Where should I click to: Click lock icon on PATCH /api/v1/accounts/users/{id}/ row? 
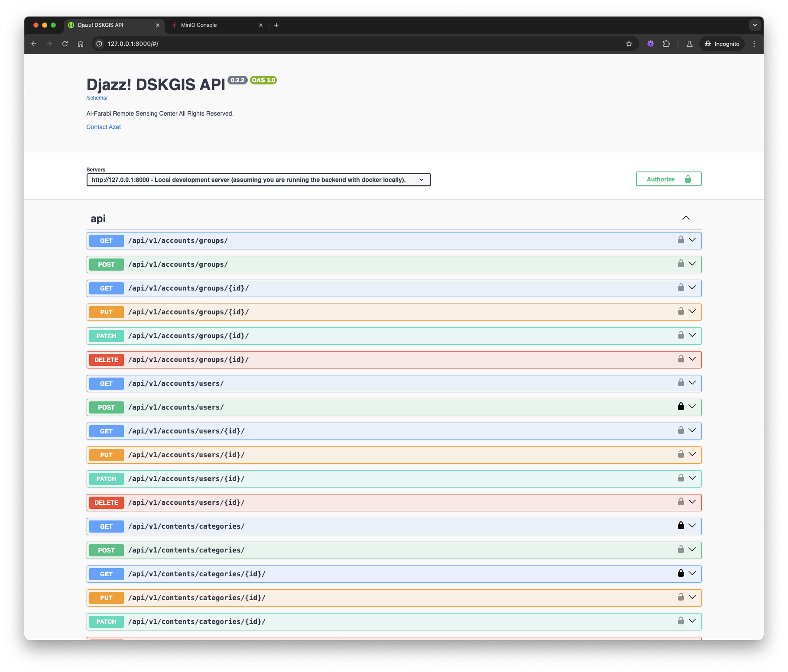click(681, 478)
